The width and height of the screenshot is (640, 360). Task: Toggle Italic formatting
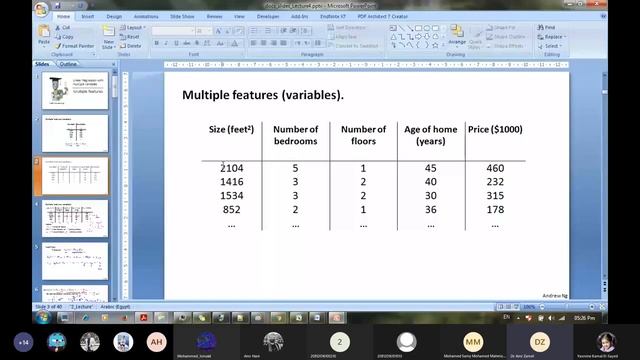point(166,43)
